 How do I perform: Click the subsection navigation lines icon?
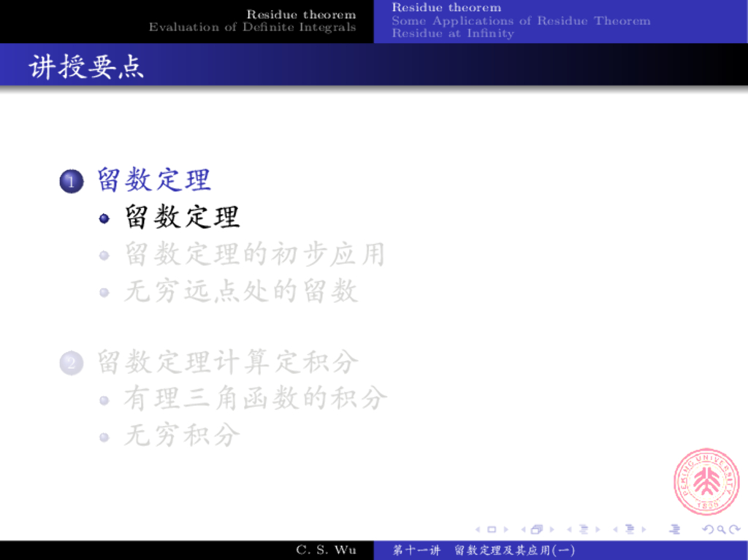(584, 529)
